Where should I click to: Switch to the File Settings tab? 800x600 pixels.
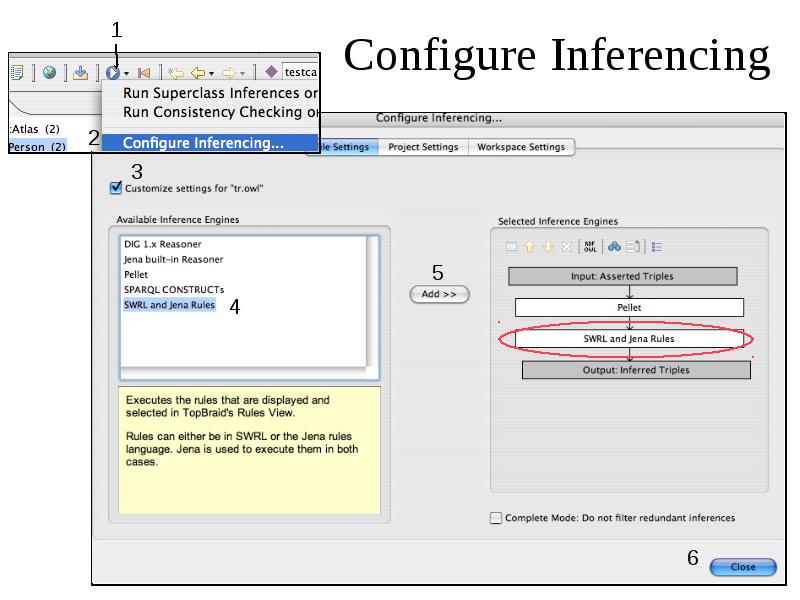pos(343,147)
